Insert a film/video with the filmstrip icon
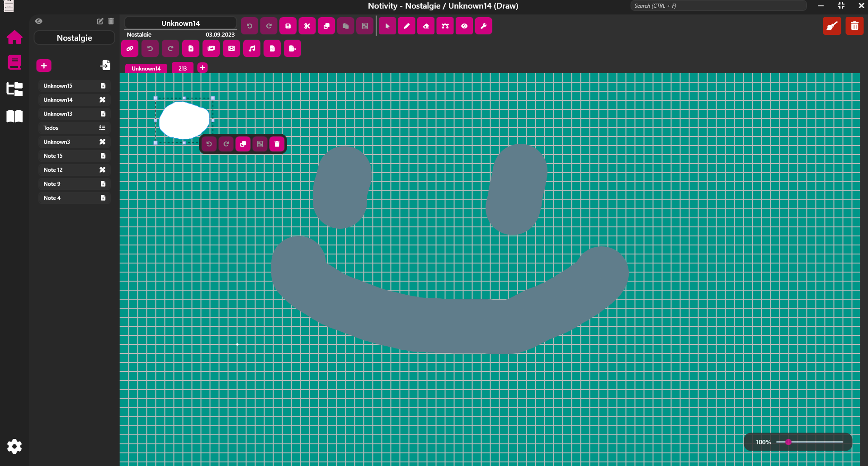Image resolution: width=868 pixels, height=466 pixels. (x=231, y=48)
